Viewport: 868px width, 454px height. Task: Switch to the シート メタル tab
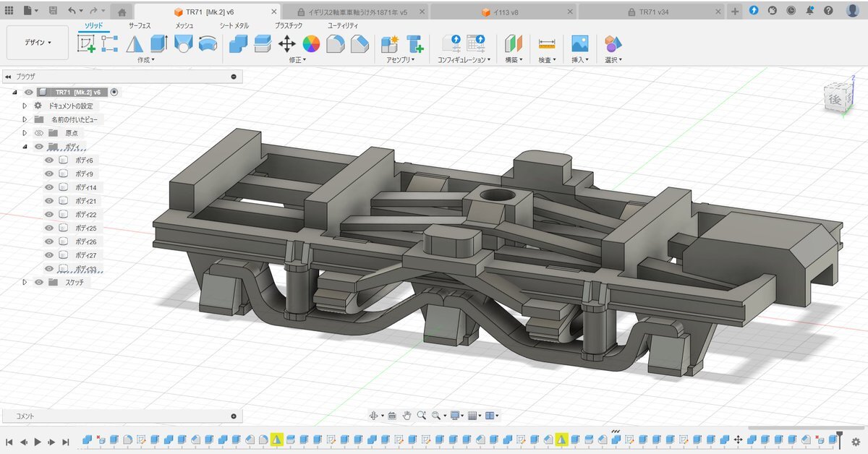click(x=234, y=25)
